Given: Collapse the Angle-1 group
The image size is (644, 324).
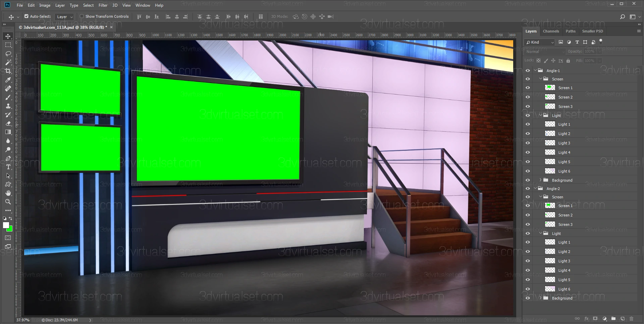Looking at the screenshot, I should 535,70.
